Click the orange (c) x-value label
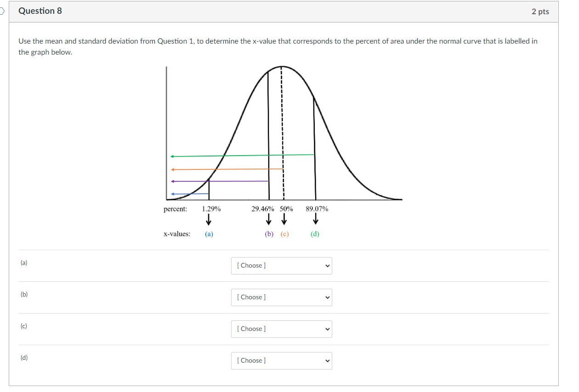579x392 pixels. pyautogui.click(x=284, y=234)
